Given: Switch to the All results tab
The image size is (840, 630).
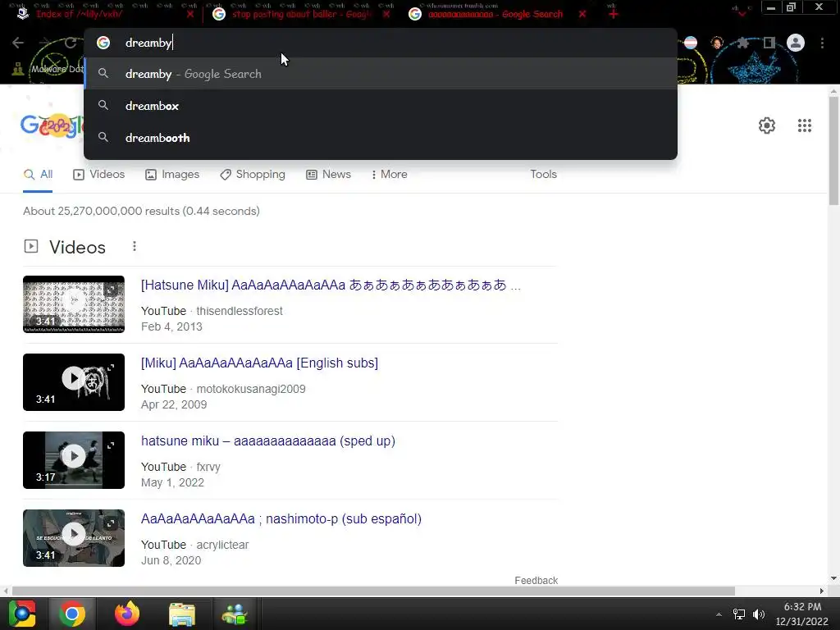Looking at the screenshot, I should click(x=38, y=175).
